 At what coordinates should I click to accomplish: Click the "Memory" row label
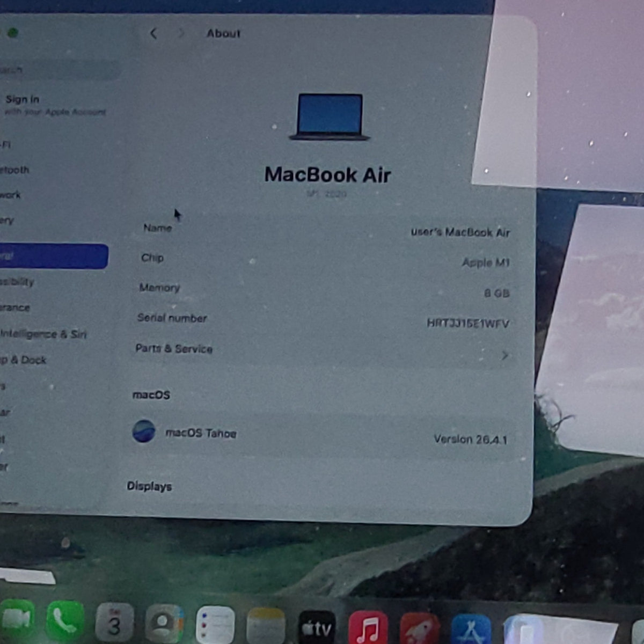point(159,288)
